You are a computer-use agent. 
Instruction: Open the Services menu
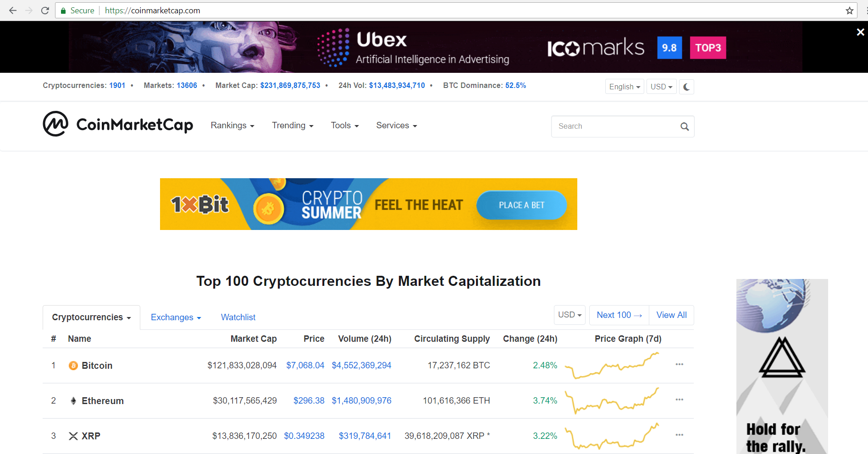pos(396,125)
